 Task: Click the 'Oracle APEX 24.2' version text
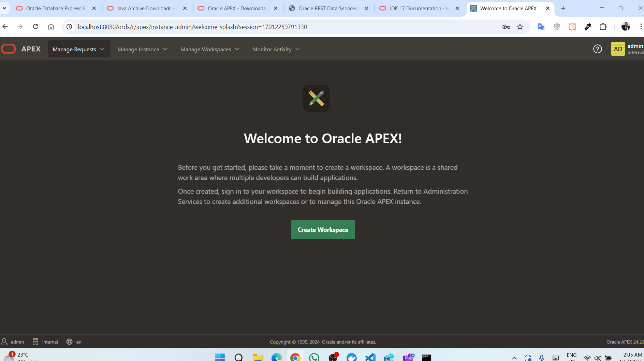(x=625, y=342)
